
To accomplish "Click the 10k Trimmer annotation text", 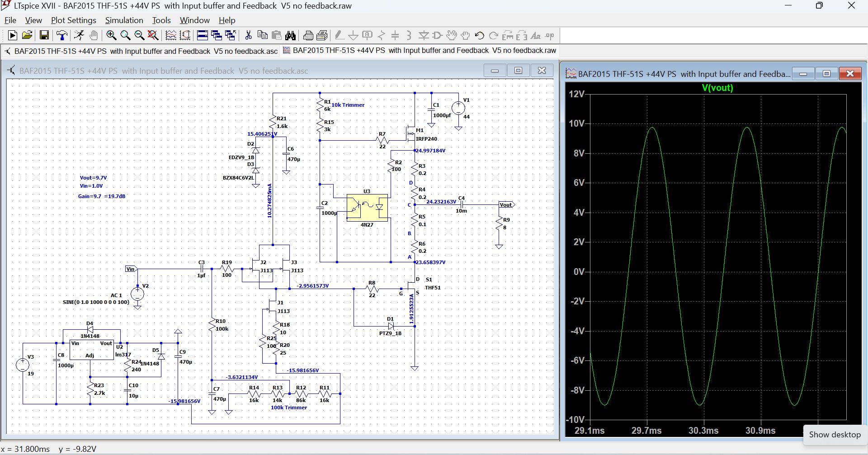I will tap(348, 105).
